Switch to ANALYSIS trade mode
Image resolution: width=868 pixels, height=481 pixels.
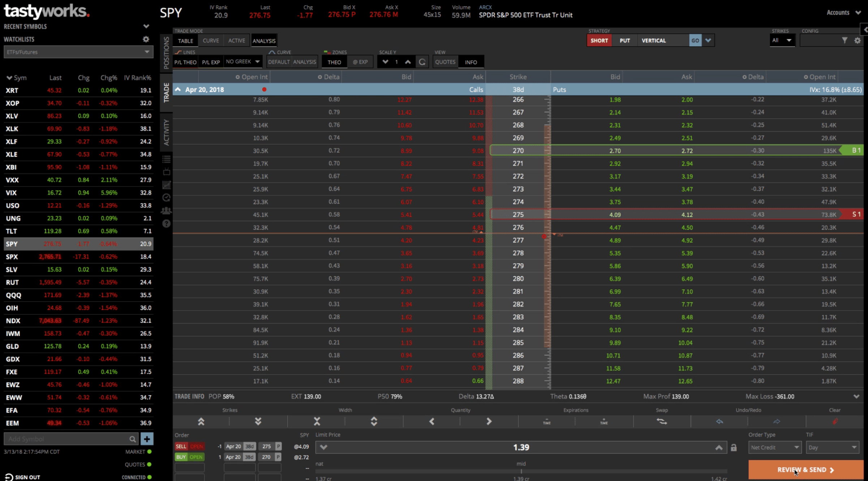pyautogui.click(x=264, y=41)
